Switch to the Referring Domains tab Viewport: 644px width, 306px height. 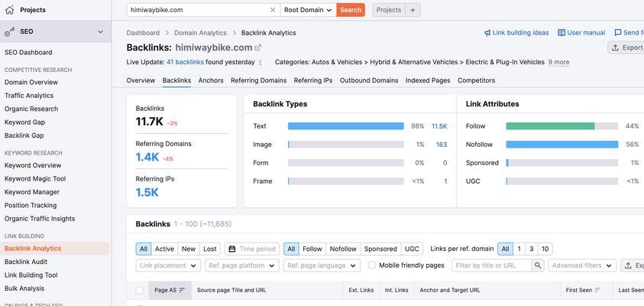[259, 80]
